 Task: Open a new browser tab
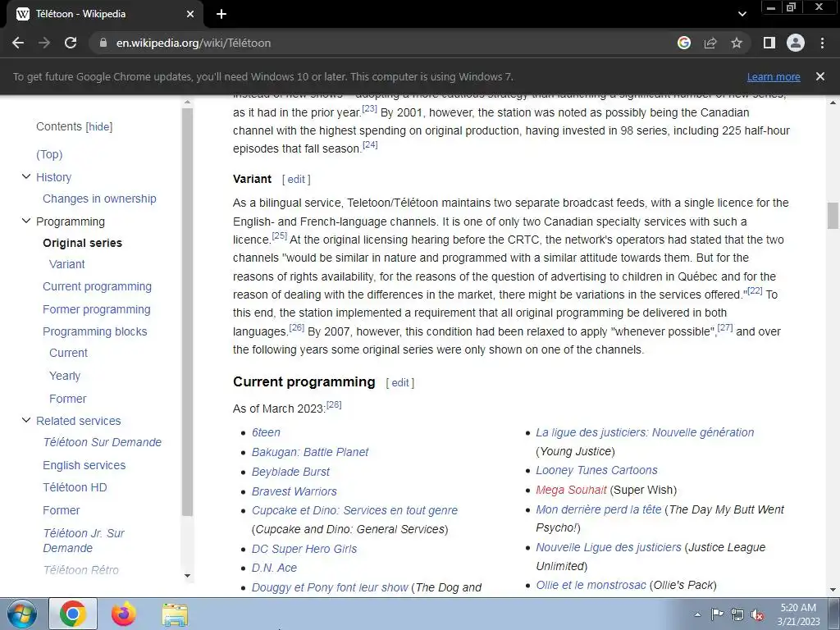(221, 14)
